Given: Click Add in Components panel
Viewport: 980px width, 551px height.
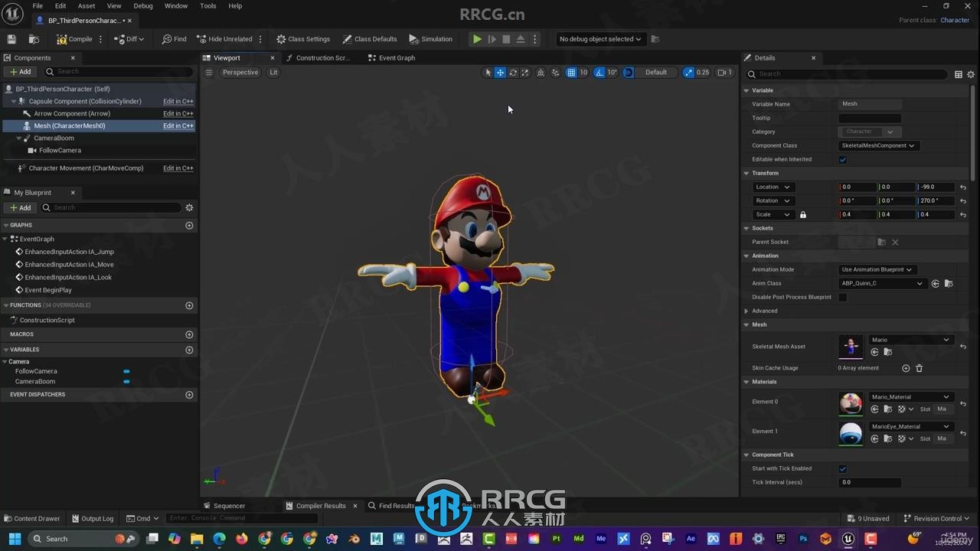Looking at the screenshot, I should [x=21, y=72].
